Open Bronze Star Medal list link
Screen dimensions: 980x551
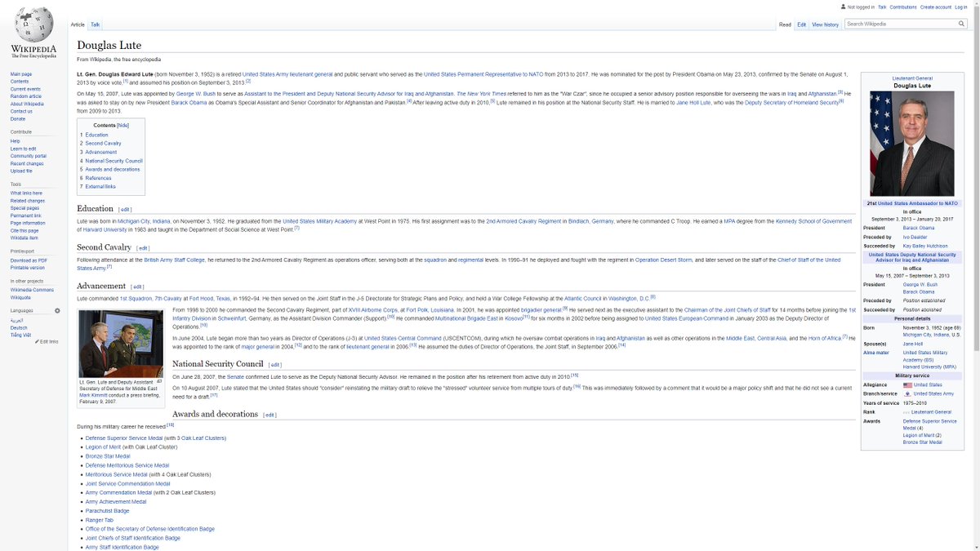(x=108, y=456)
